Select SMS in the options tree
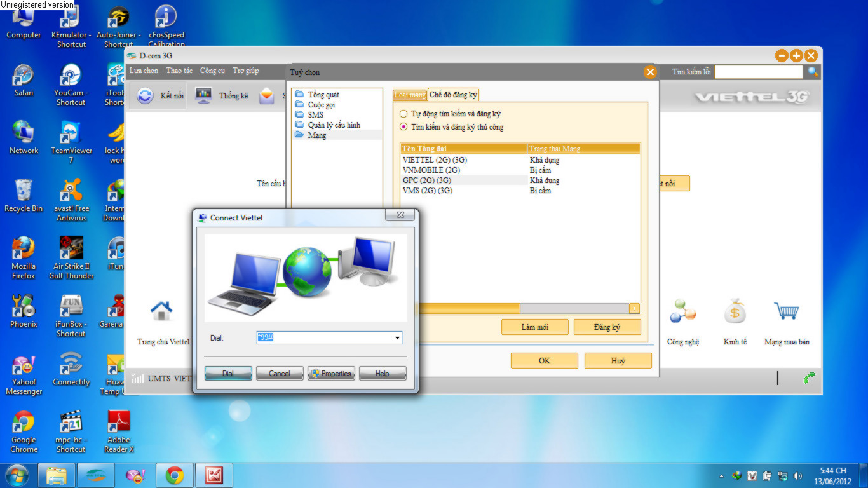Viewport: 868px width, 488px height. coord(316,115)
